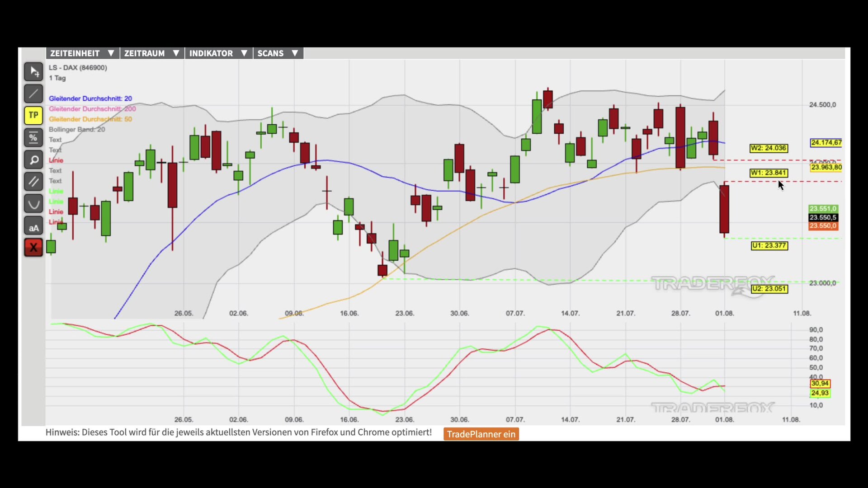Click Gleitender Durchschnitt: 50 legend entry
868x488 pixels.
point(90,119)
